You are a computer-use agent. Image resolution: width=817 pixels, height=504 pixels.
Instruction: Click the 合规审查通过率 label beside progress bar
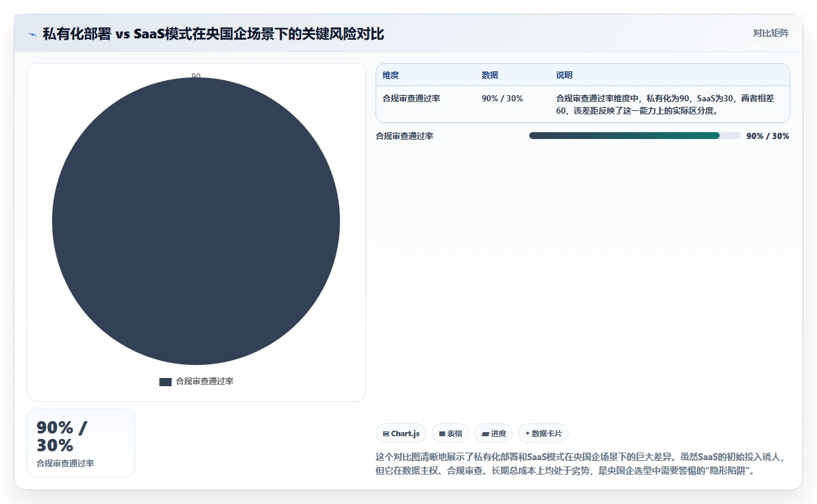point(404,136)
